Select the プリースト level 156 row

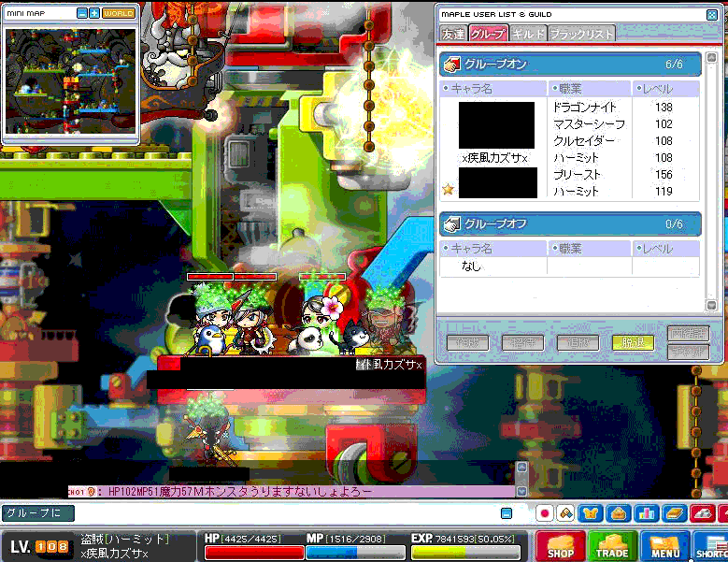[x=570, y=175]
